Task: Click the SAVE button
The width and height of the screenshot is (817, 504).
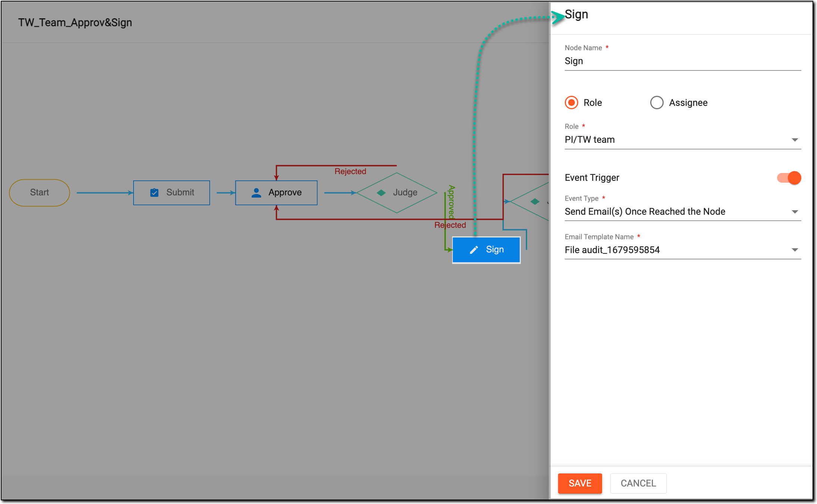Action: 580,483
